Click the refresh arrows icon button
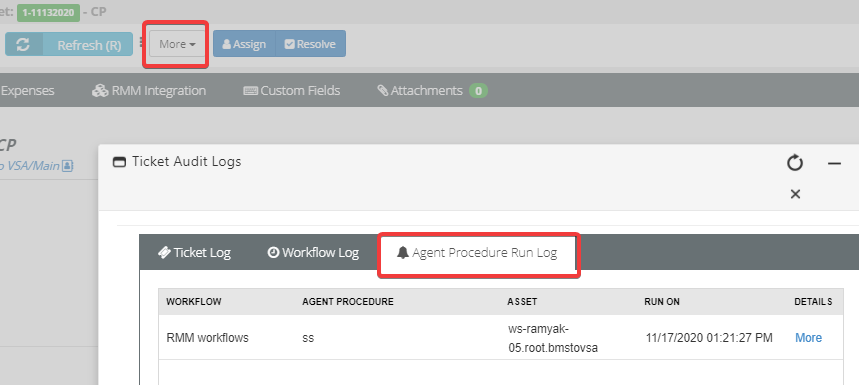Screen dimensions: 859x385 point(24,44)
